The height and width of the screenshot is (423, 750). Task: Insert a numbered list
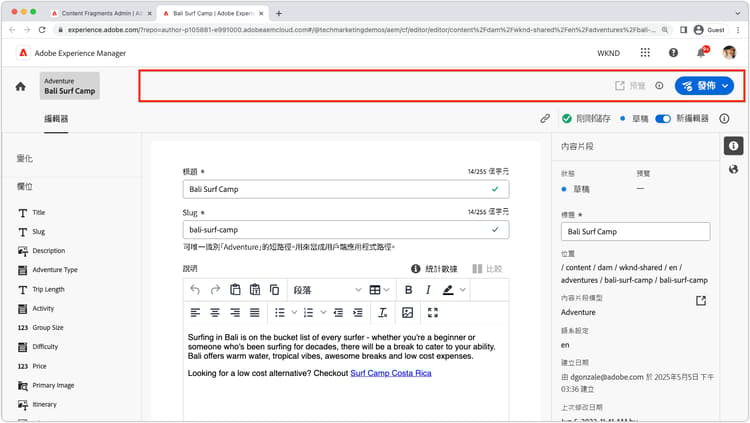tap(309, 312)
